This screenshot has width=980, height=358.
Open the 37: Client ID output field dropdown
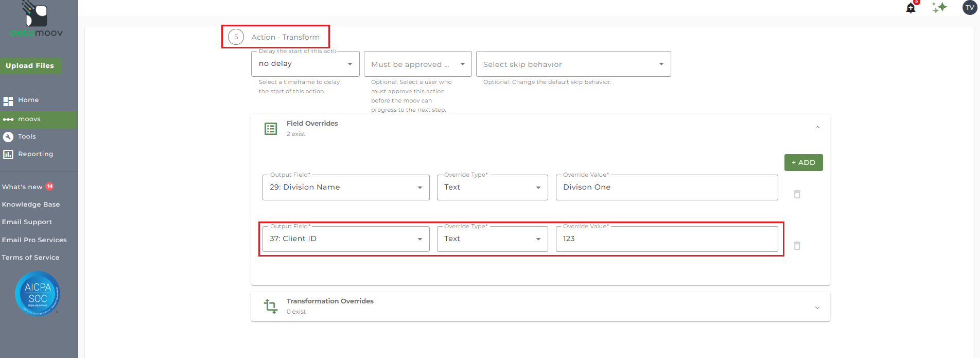(346, 239)
